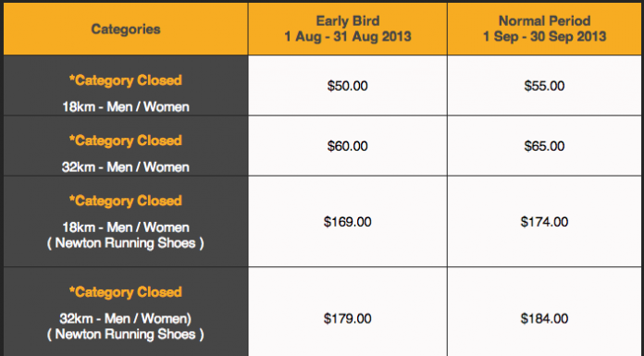644x356 pixels.
Task: Click the $179.00 early bird price
Action: (x=348, y=319)
